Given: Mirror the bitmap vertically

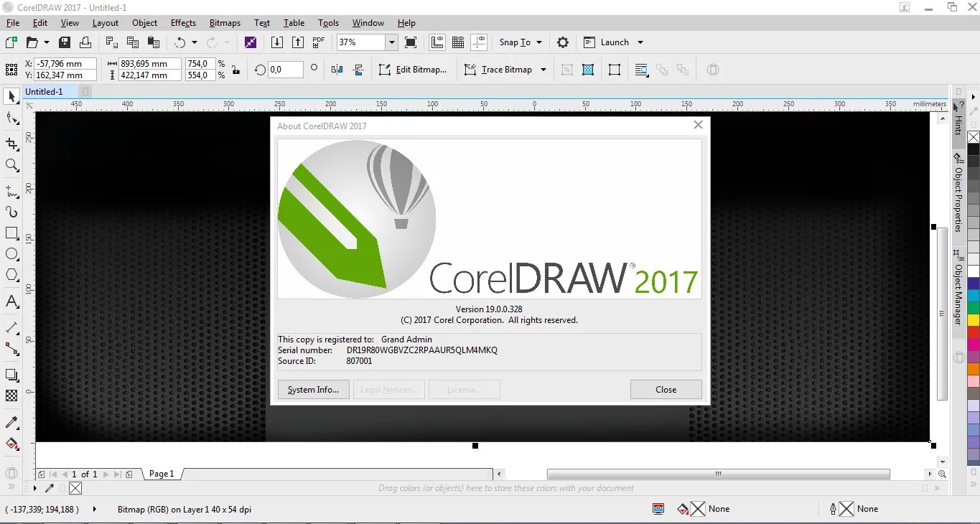Looking at the screenshot, I should [x=358, y=70].
